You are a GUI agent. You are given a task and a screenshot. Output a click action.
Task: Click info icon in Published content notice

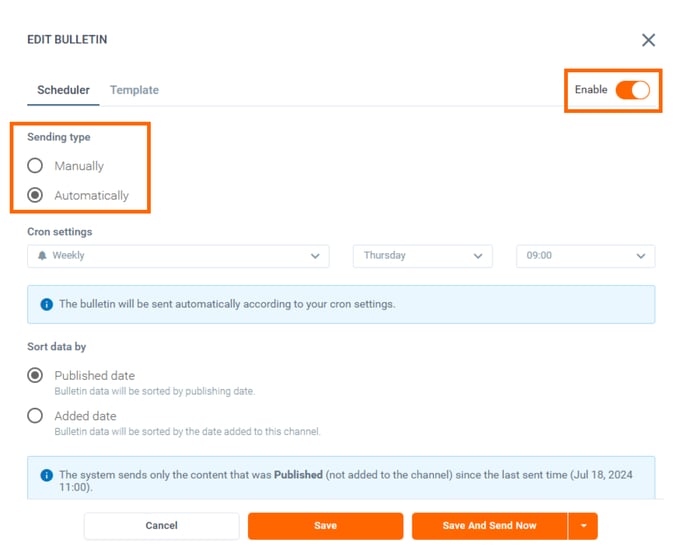pyautogui.click(x=46, y=476)
